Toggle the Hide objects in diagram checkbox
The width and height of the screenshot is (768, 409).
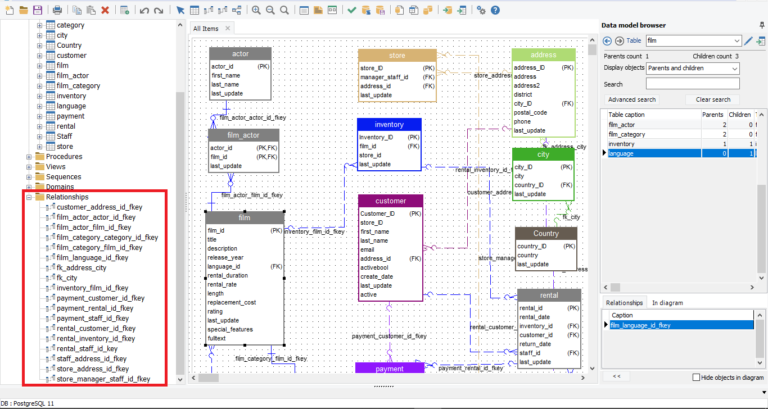(x=697, y=376)
